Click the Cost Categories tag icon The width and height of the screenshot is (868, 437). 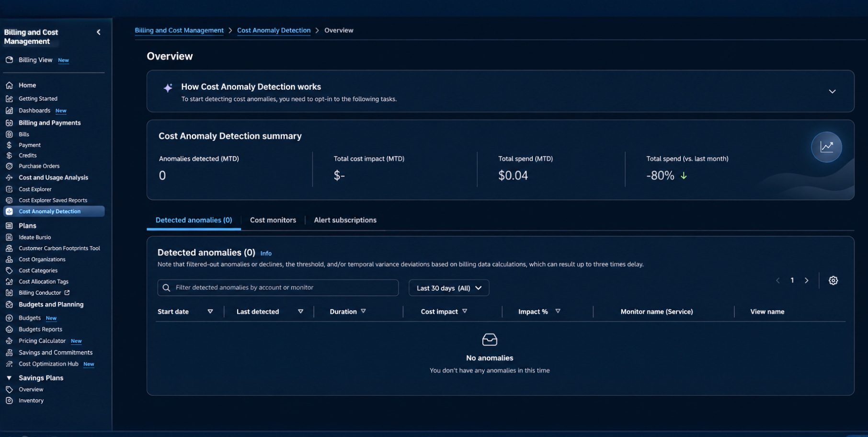click(9, 271)
